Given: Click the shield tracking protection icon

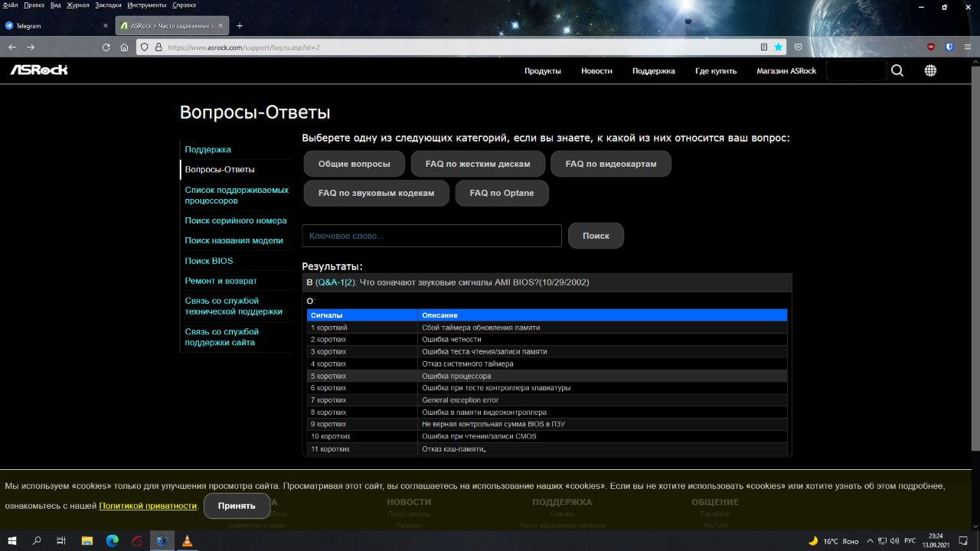Looking at the screenshot, I should (144, 47).
